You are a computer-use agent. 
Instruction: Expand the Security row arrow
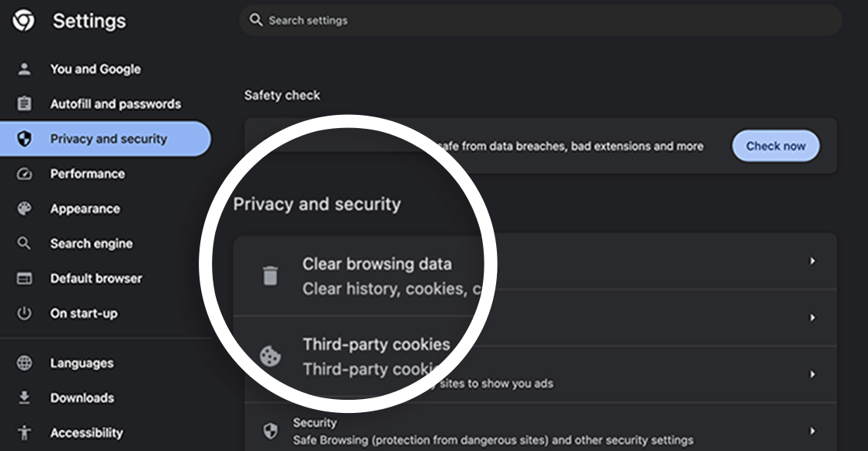(812, 431)
